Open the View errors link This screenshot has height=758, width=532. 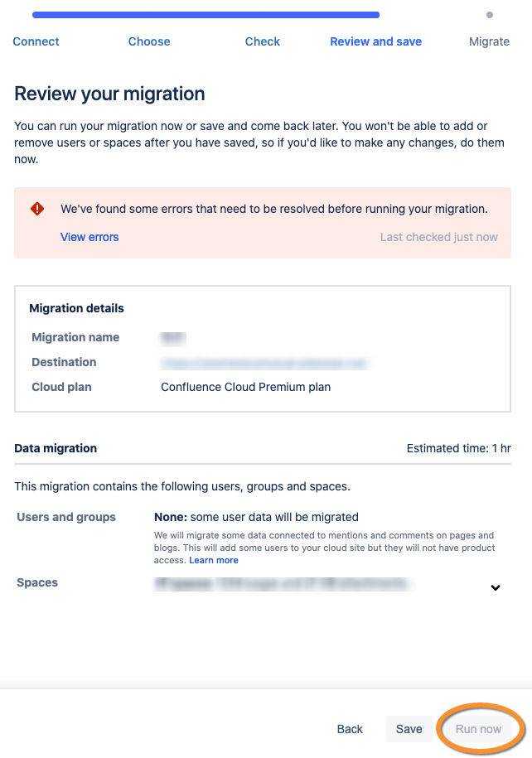tap(89, 237)
